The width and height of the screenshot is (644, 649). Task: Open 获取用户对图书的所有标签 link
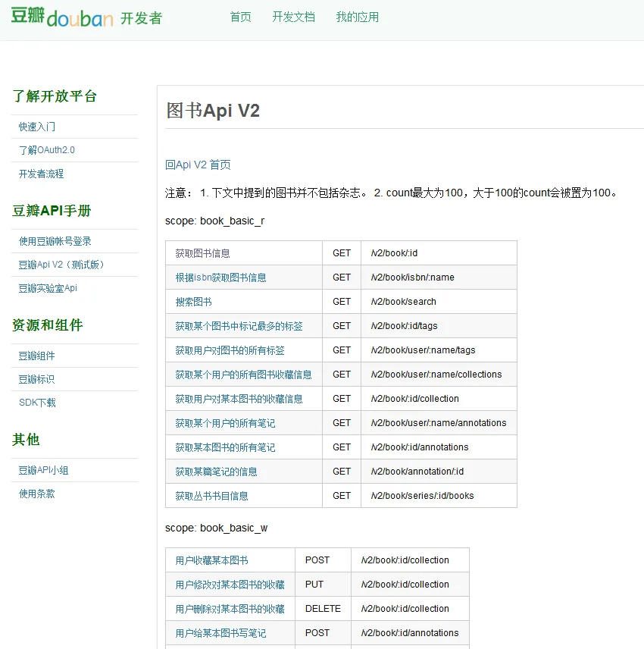(230, 350)
